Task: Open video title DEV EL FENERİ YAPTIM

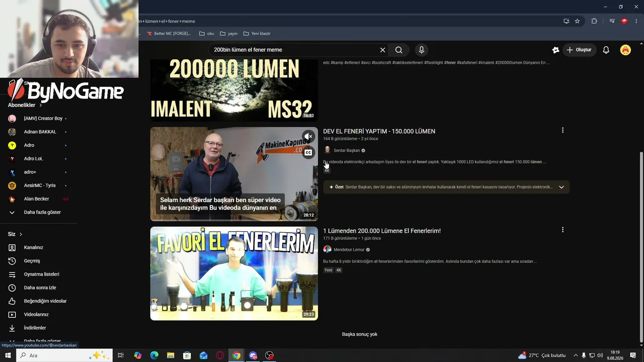Action: (379, 131)
